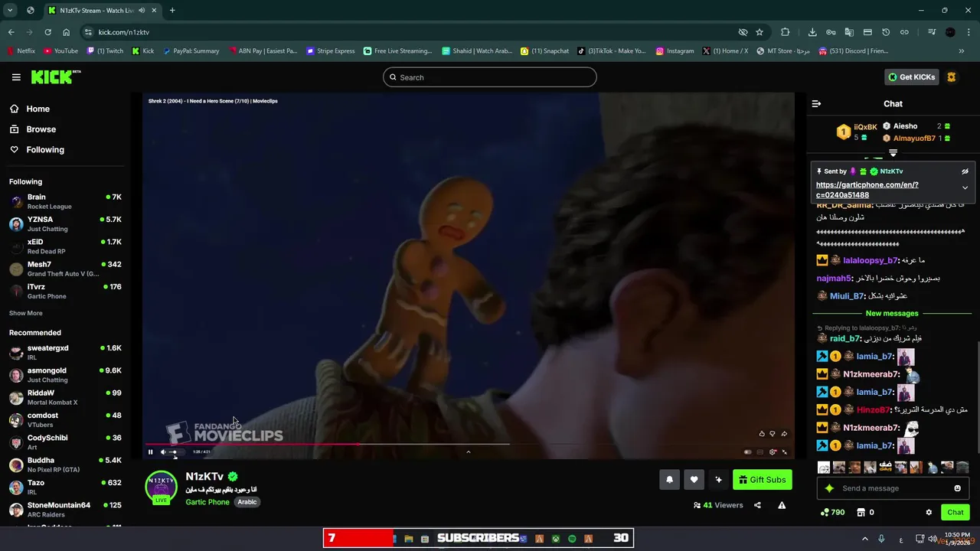Open tab search dropdown arrow

click(10, 10)
